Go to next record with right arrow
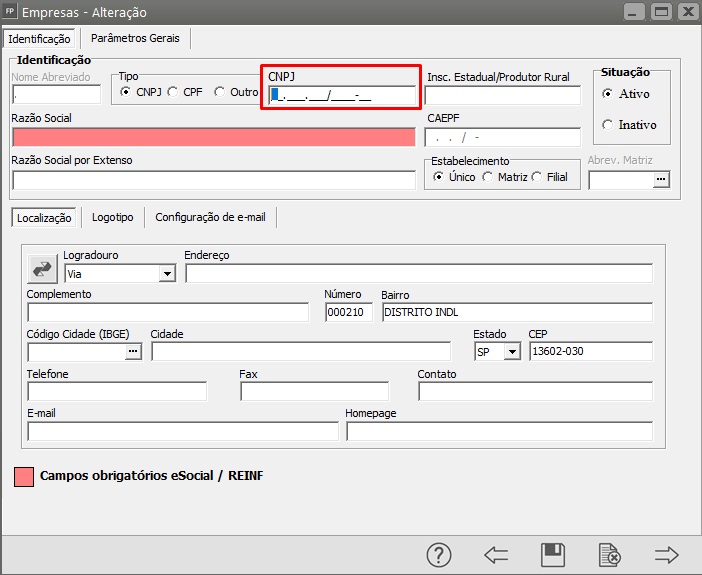The image size is (702, 575). pos(666,554)
